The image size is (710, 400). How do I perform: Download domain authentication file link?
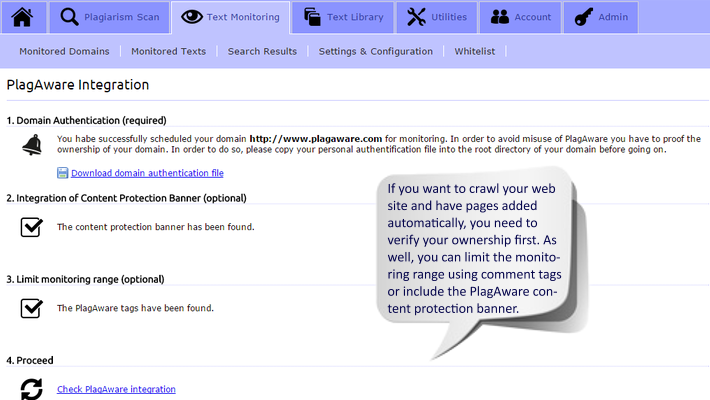click(147, 173)
